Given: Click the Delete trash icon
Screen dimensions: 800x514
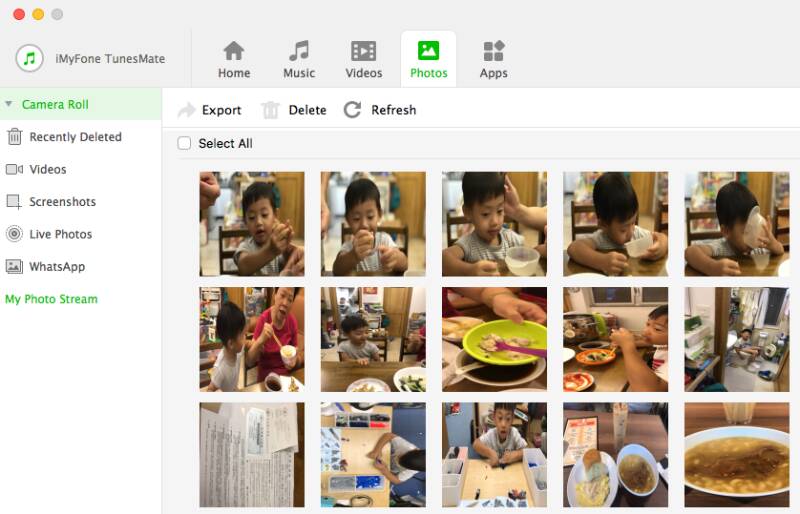Looking at the screenshot, I should [x=270, y=110].
